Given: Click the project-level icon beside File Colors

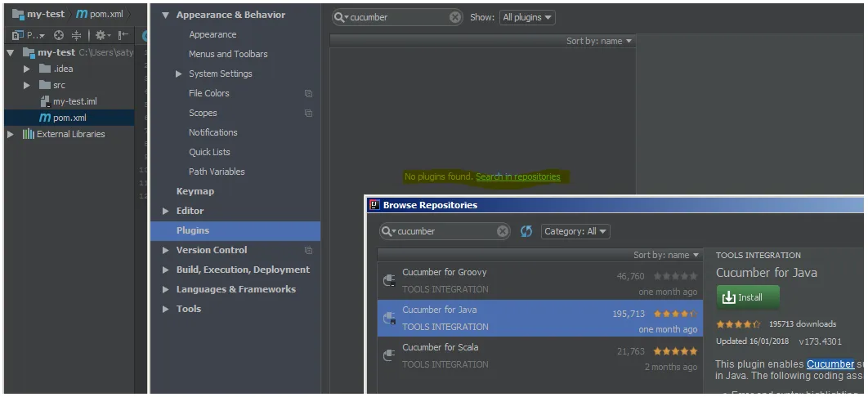Looking at the screenshot, I should [x=308, y=93].
